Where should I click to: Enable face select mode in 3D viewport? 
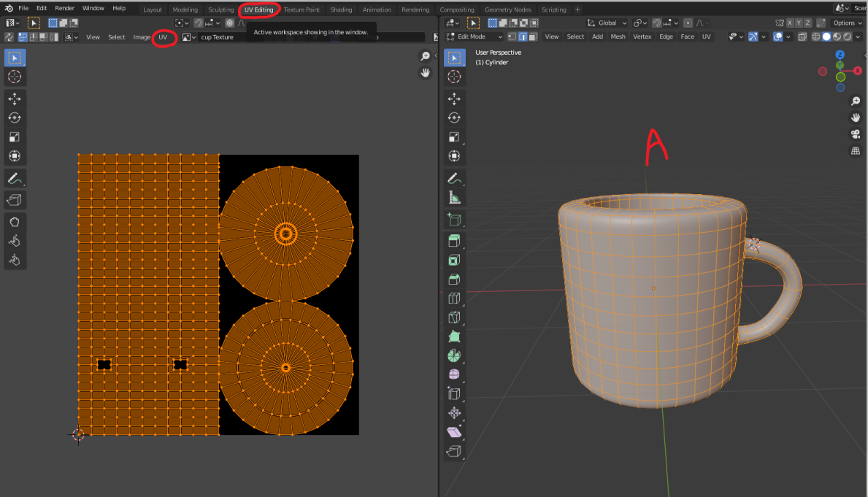[534, 36]
